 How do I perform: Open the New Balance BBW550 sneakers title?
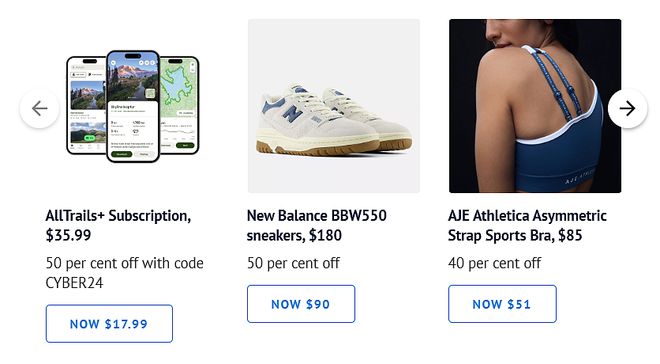(x=317, y=225)
